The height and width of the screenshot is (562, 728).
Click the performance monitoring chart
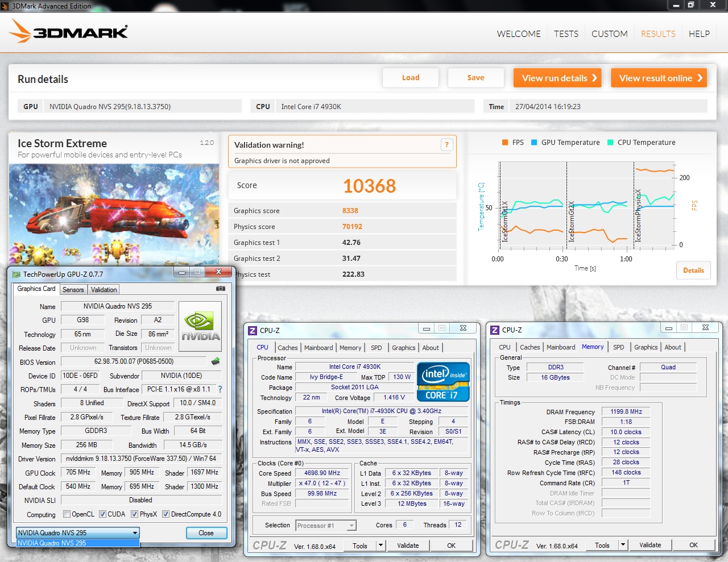tap(587, 205)
